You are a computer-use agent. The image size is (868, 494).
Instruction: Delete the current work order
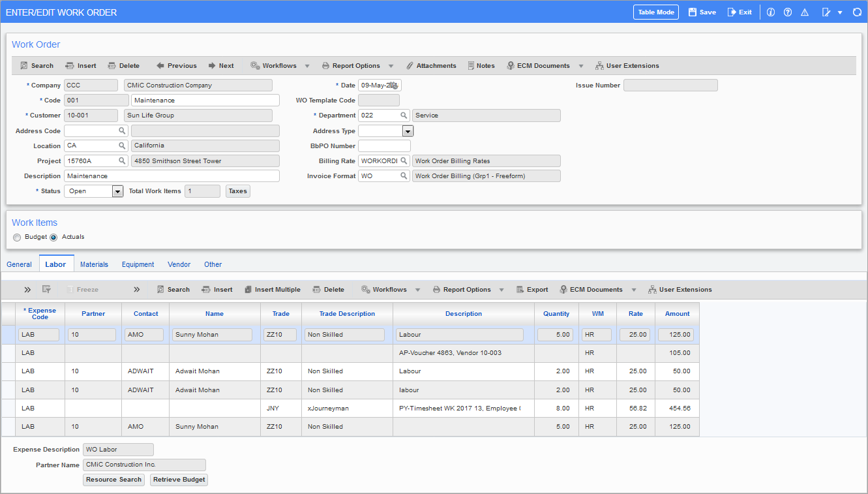(x=124, y=65)
